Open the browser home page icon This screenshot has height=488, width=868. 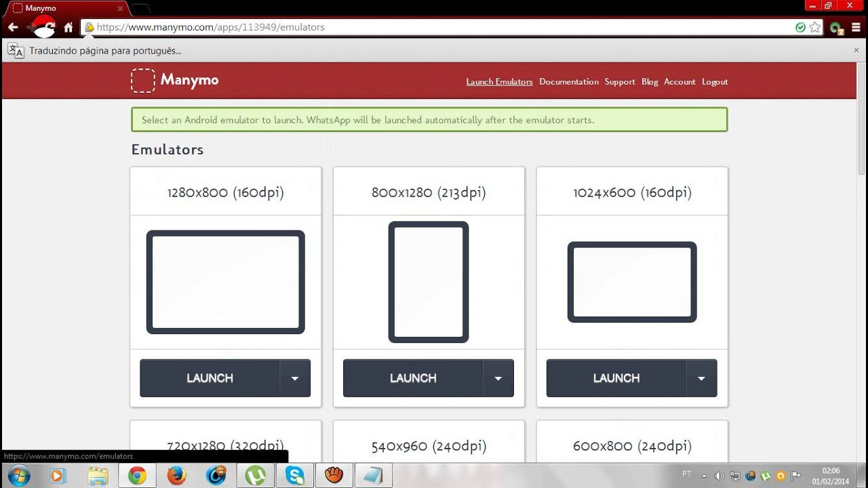[x=68, y=28]
